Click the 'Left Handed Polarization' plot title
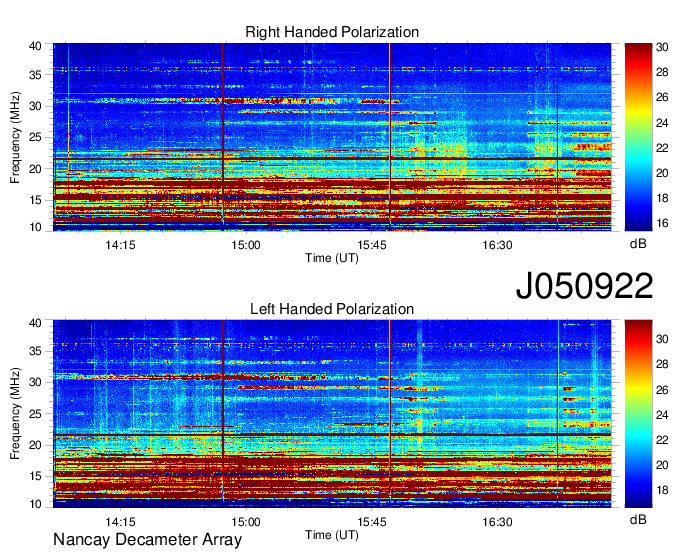The width and height of the screenshot is (680, 552). tap(332, 309)
